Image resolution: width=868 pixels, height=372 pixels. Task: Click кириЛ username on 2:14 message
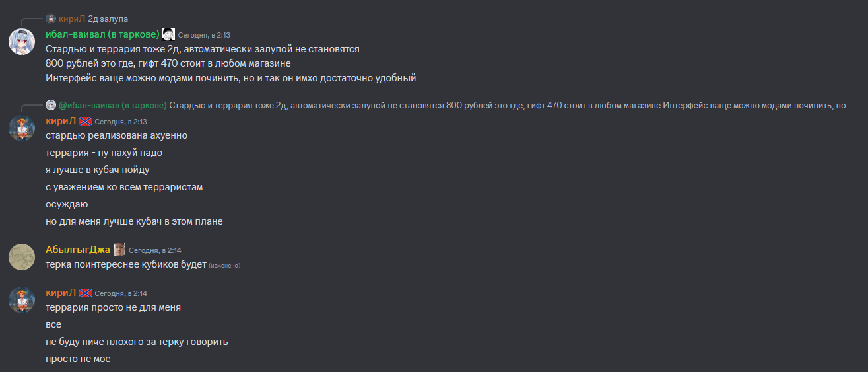(61, 293)
